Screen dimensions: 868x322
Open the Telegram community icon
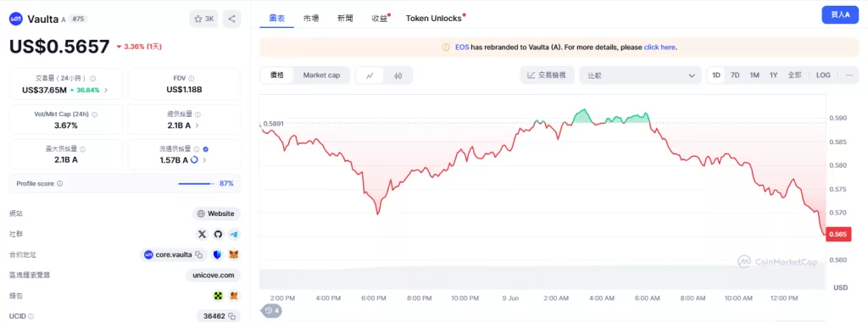click(234, 235)
